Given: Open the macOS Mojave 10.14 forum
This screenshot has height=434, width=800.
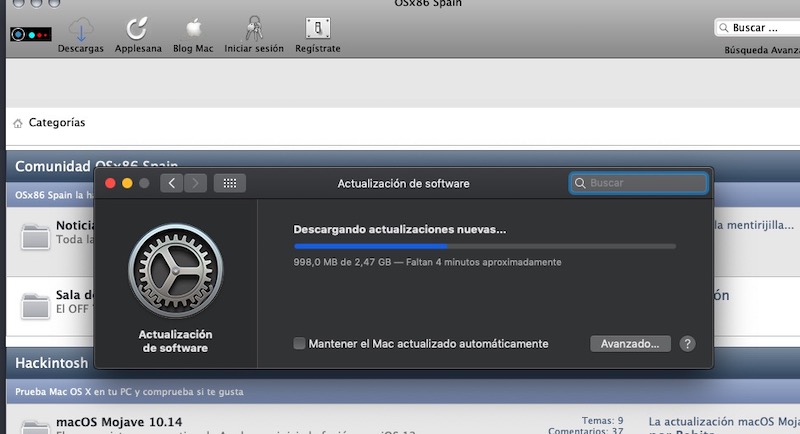Looking at the screenshot, I should 119,422.
